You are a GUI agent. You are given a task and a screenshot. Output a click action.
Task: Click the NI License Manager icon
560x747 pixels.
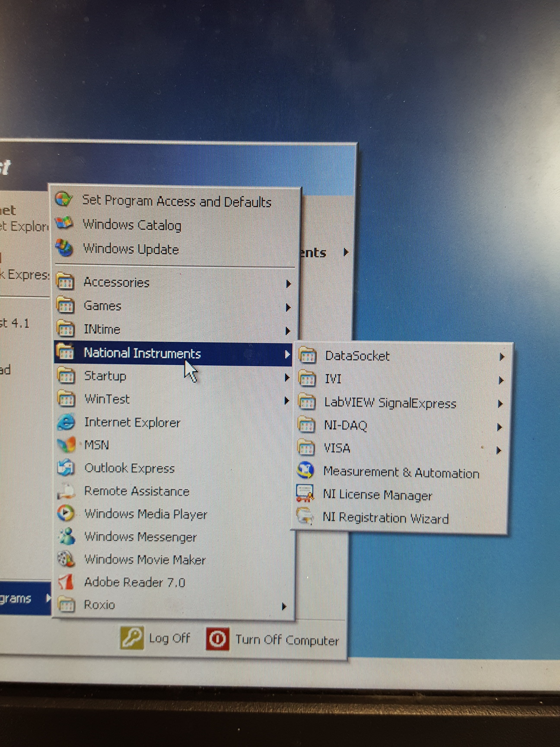pos(305,493)
